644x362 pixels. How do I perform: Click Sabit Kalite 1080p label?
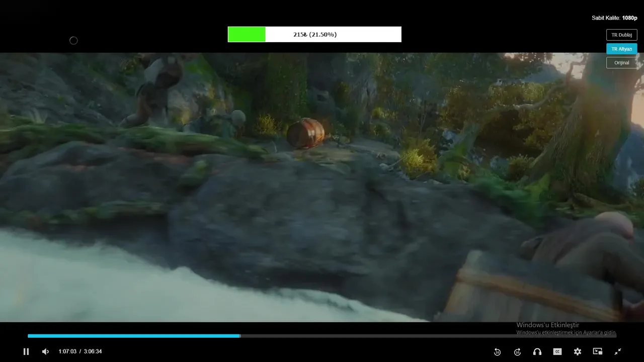pyautogui.click(x=614, y=18)
